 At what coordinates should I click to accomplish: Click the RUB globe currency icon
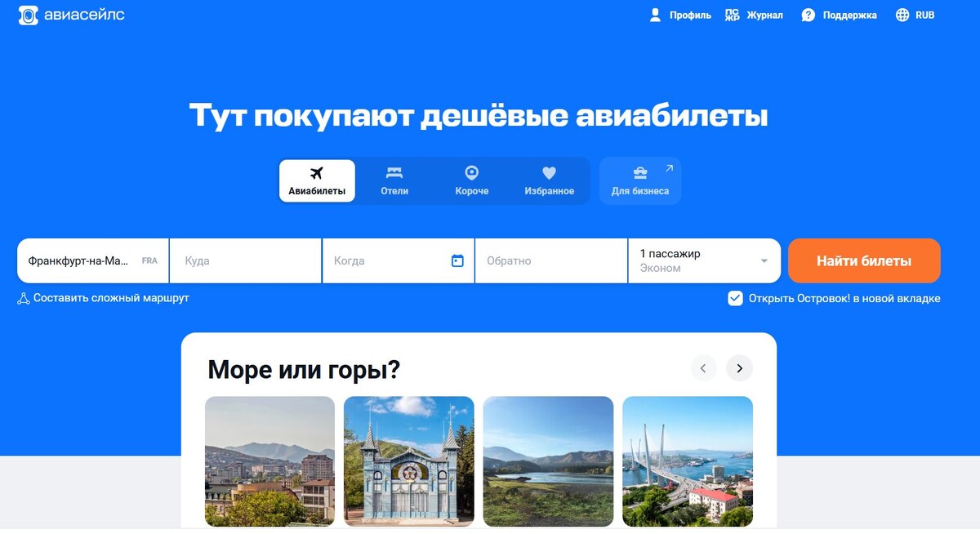coord(902,15)
